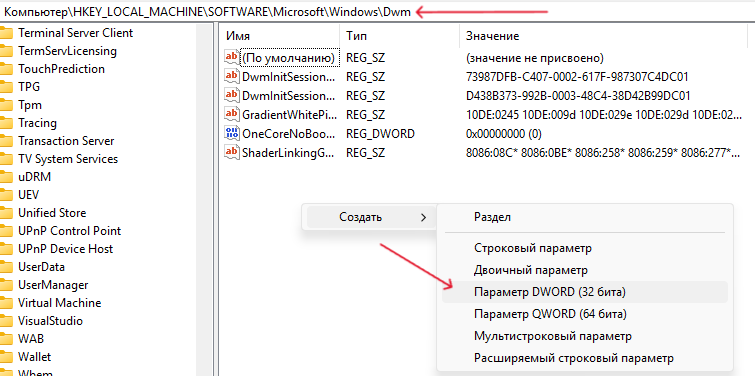Choose Расширяемый строковый параметр

[x=585, y=358]
